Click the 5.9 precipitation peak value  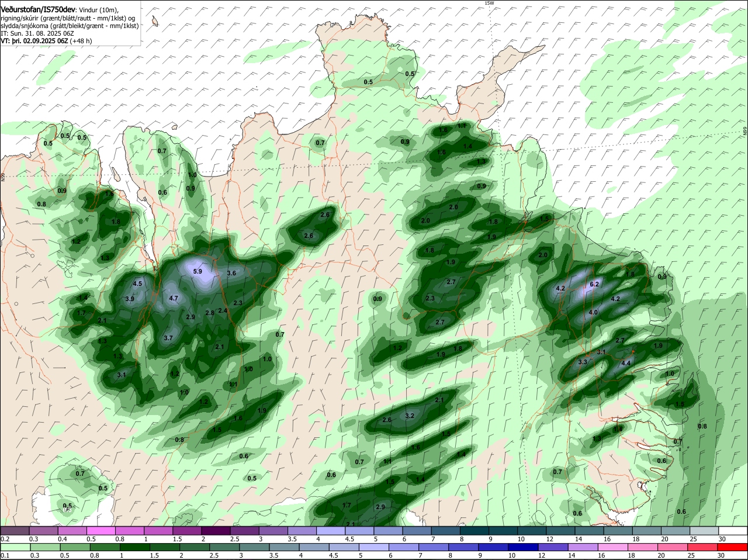(198, 271)
